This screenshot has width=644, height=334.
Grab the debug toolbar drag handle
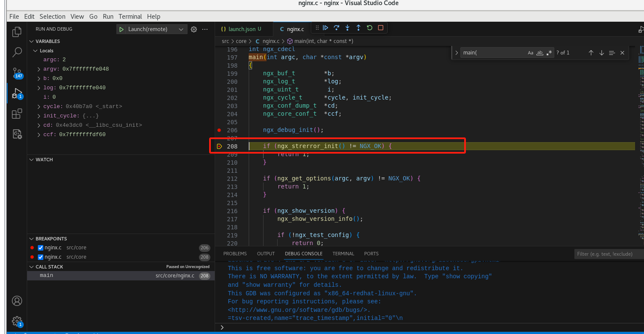point(317,28)
